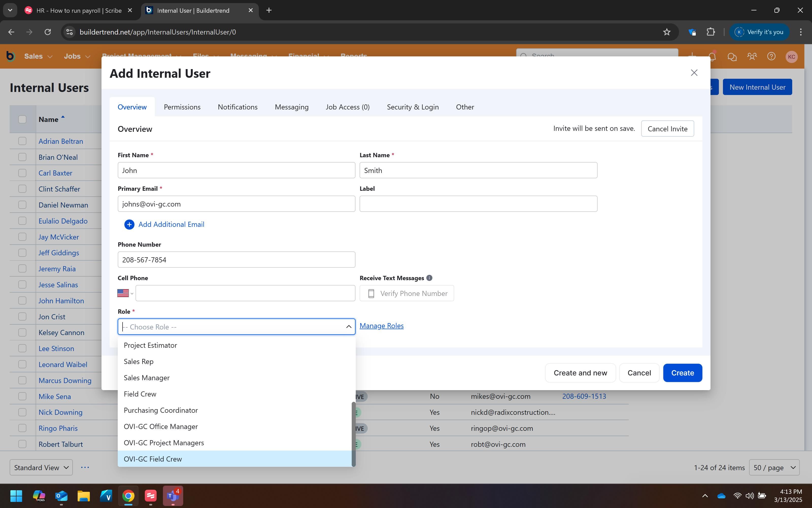This screenshot has height=508, width=812.
Task: Toggle the select-all checkbox in table header
Action: (x=22, y=119)
